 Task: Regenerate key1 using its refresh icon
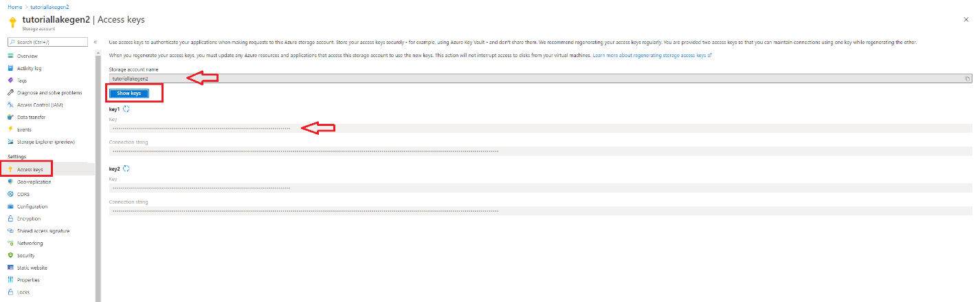(126, 109)
